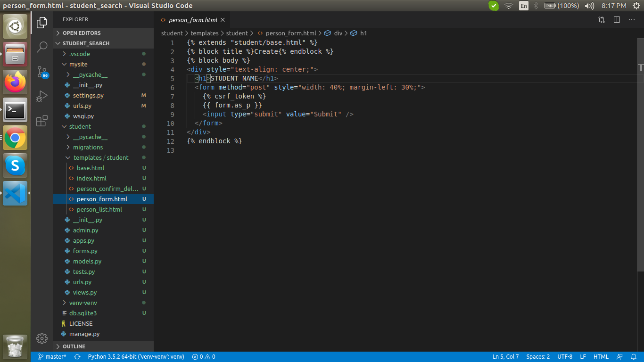The height and width of the screenshot is (362, 644).
Task: Expand the venv-venv folder
Action: (104, 303)
